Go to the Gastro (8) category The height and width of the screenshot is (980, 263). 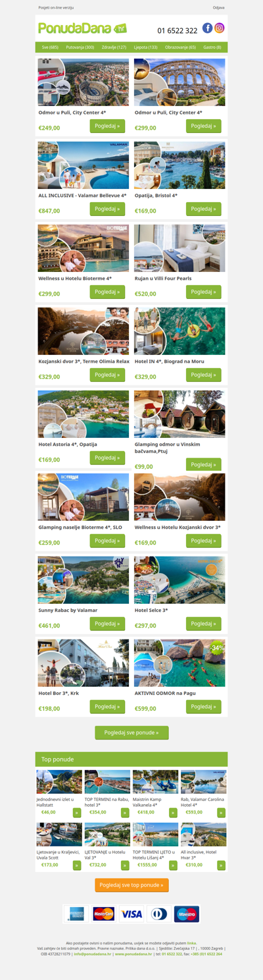pos(212,47)
